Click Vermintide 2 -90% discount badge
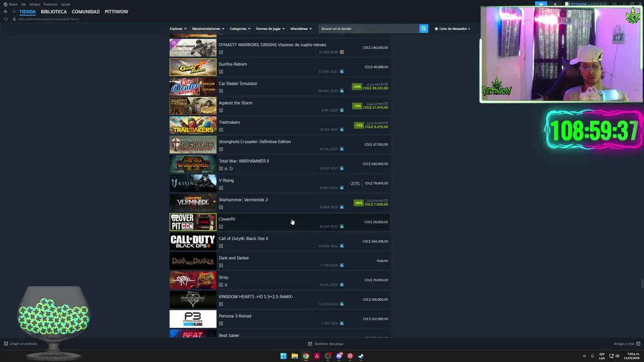The width and height of the screenshot is (644, 362). click(359, 203)
